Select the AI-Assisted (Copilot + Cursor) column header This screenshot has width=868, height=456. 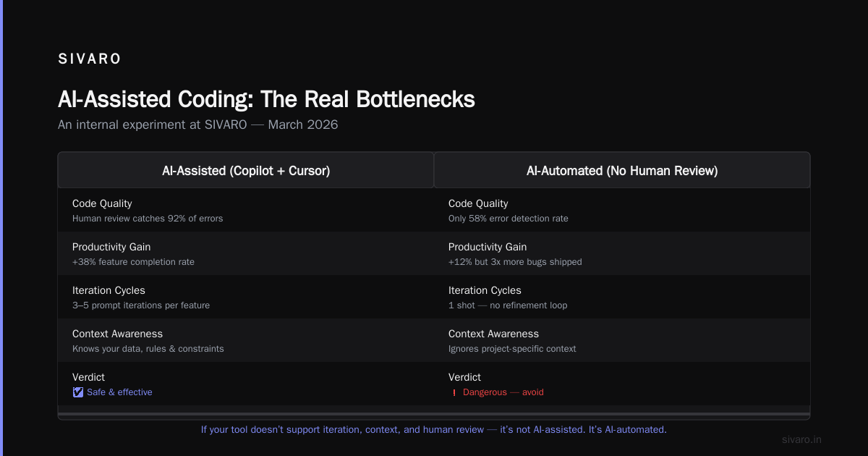pyautogui.click(x=246, y=171)
